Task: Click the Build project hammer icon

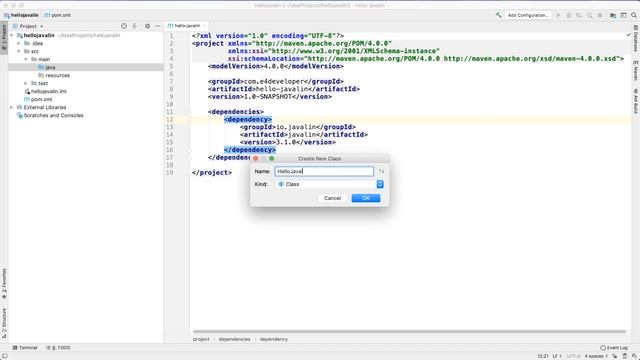Action: [x=498, y=15]
